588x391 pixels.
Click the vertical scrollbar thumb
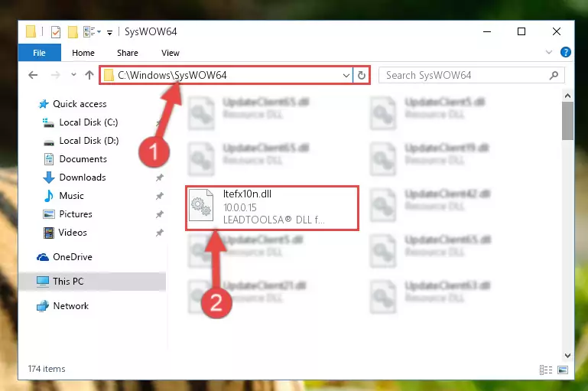click(x=567, y=121)
